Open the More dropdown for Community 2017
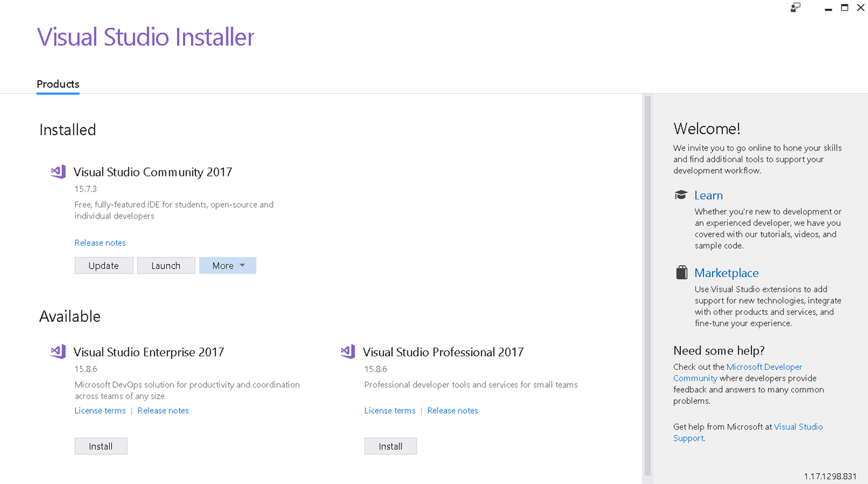 pos(228,265)
